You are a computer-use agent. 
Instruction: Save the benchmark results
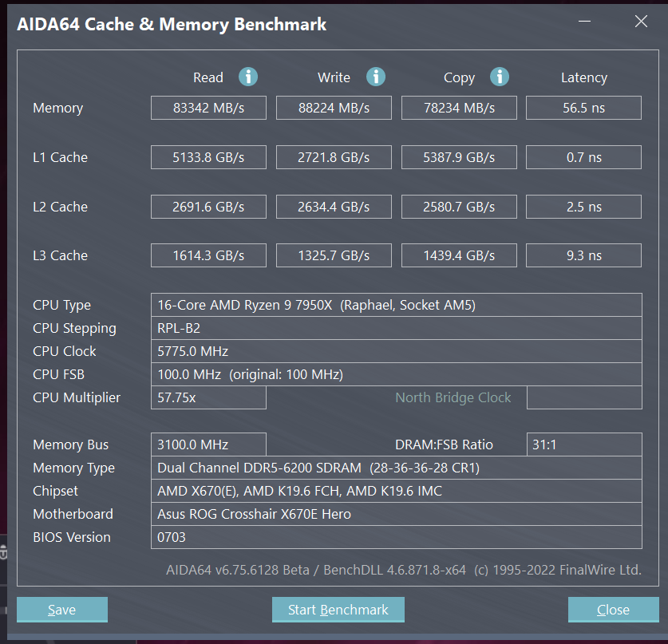coord(62,610)
